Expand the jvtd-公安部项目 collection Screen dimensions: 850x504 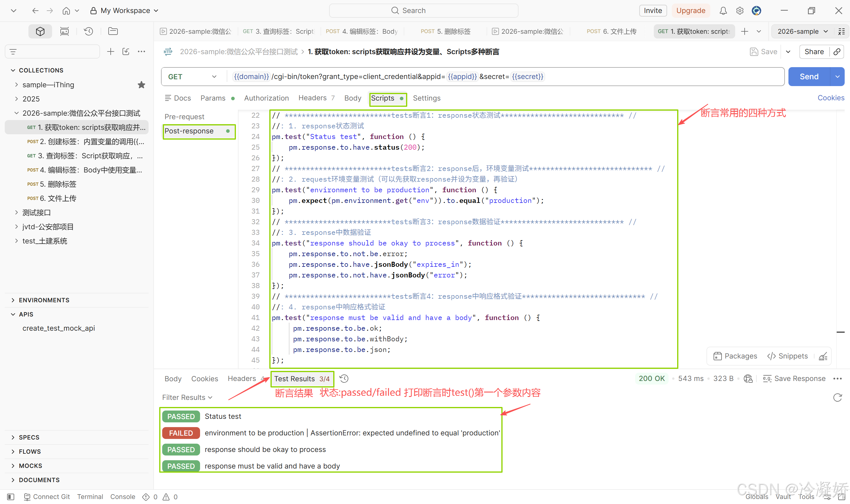16,227
